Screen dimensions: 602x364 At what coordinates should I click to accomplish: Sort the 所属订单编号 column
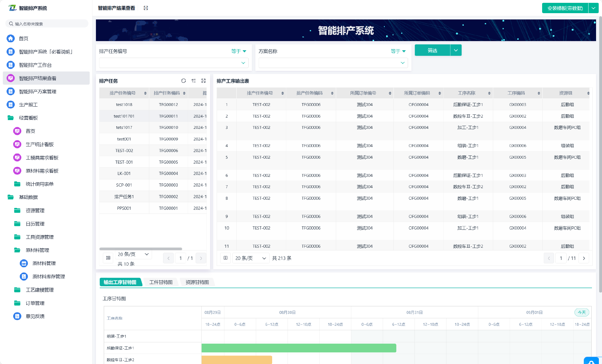point(390,93)
